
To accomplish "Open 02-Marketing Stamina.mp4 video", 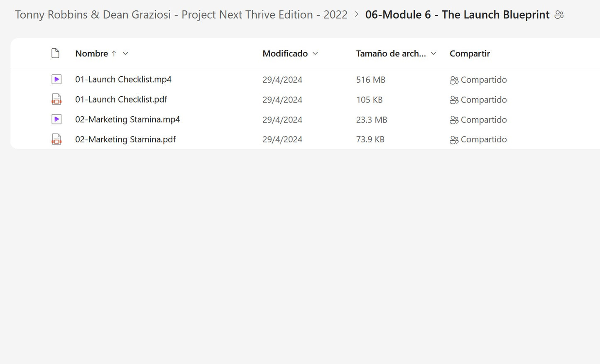I will point(127,119).
